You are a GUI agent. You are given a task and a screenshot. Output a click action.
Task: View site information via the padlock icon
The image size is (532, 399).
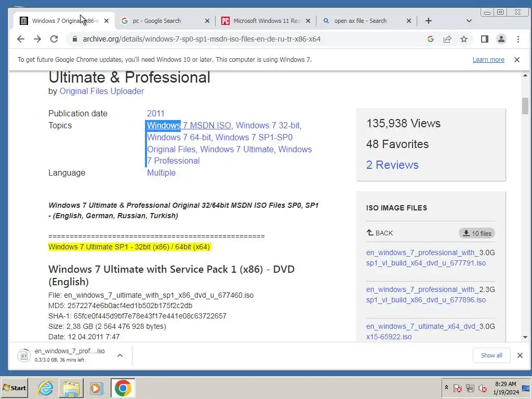tap(75, 39)
